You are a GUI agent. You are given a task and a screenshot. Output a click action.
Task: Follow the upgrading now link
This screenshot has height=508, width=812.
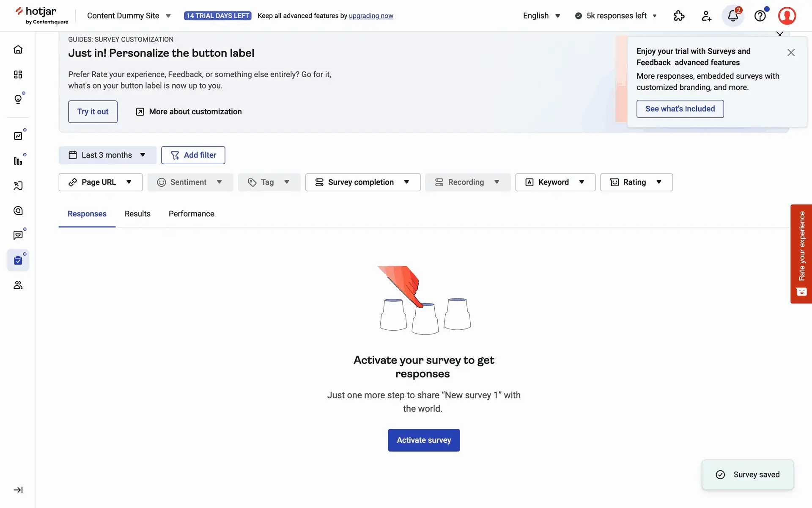point(371,16)
